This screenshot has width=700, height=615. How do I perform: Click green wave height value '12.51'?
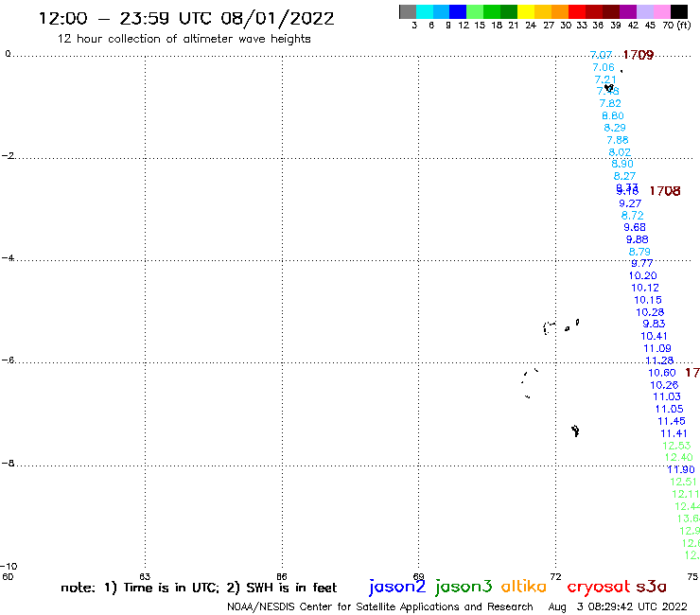(x=684, y=482)
